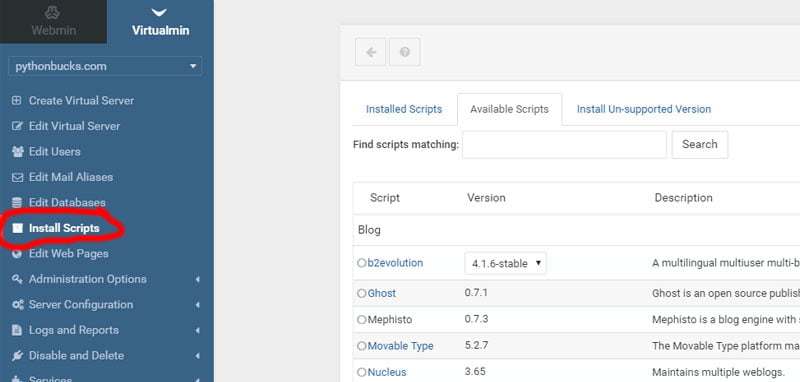Select the Movable Type radio button
This screenshot has width=800, height=382.
[x=362, y=346]
